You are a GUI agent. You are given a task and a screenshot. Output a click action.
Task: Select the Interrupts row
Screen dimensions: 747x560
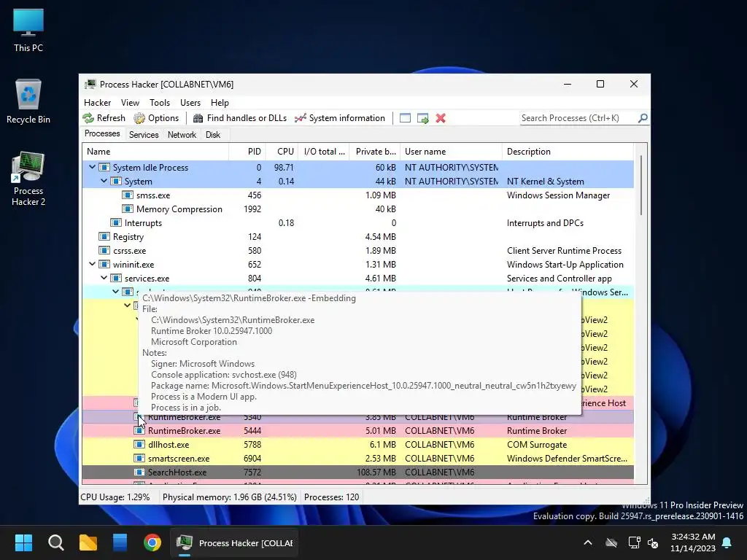[x=357, y=223]
